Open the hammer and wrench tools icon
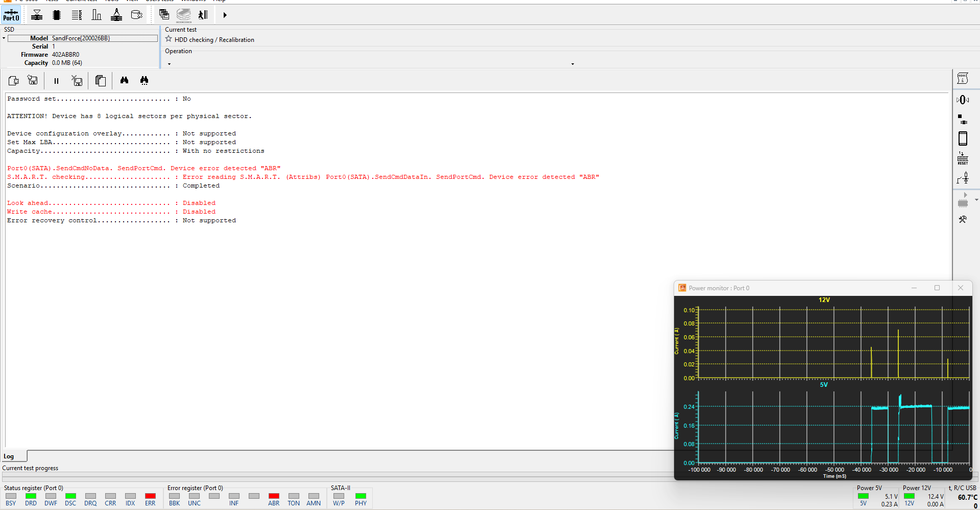Screen dimensions: 980x510 [x=963, y=219]
